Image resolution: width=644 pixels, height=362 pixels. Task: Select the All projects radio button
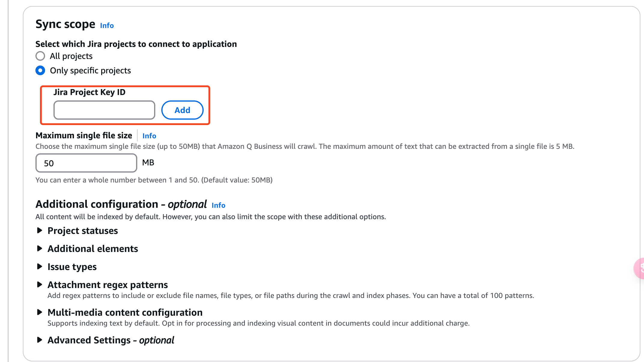[40, 56]
